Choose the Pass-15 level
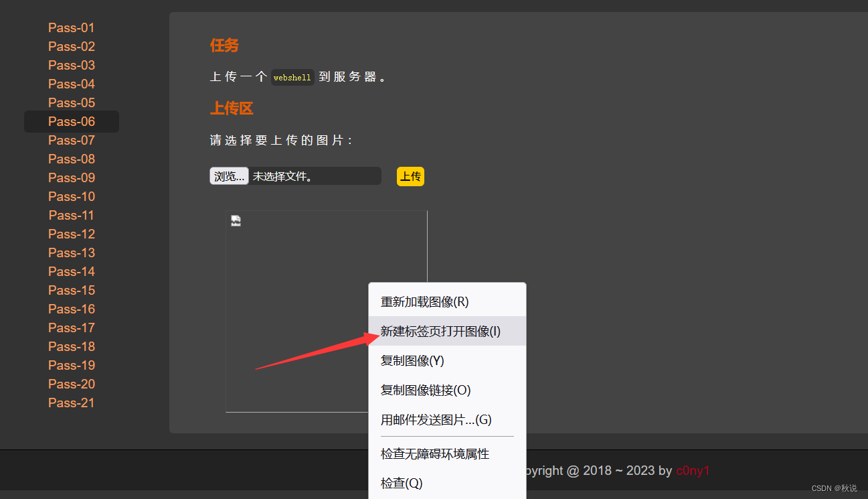The image size is (868, 499). 72,290
